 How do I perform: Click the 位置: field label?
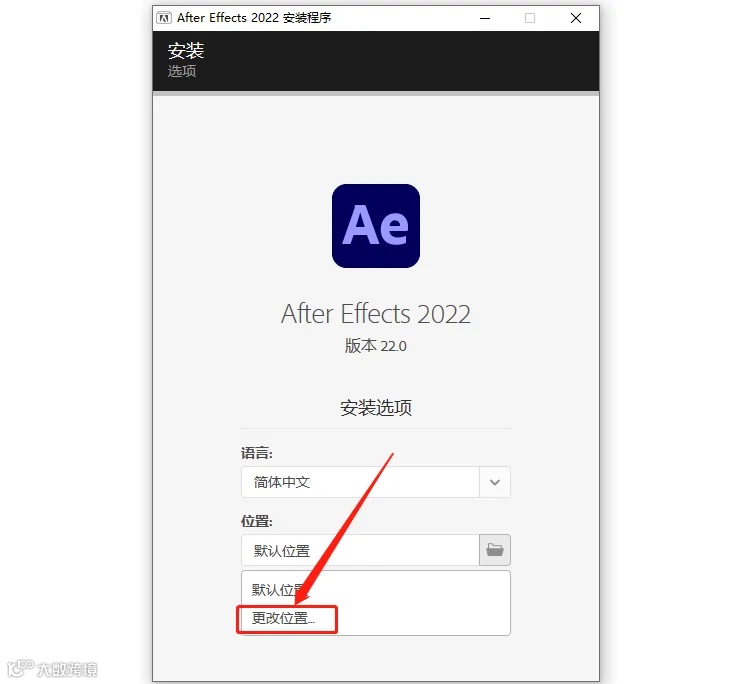[257, 522]
